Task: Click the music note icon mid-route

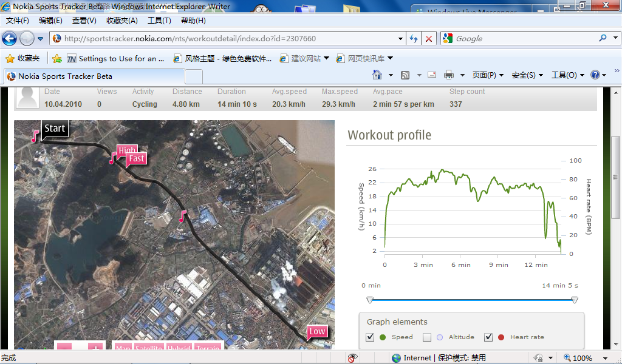Action: pos(182,216)
